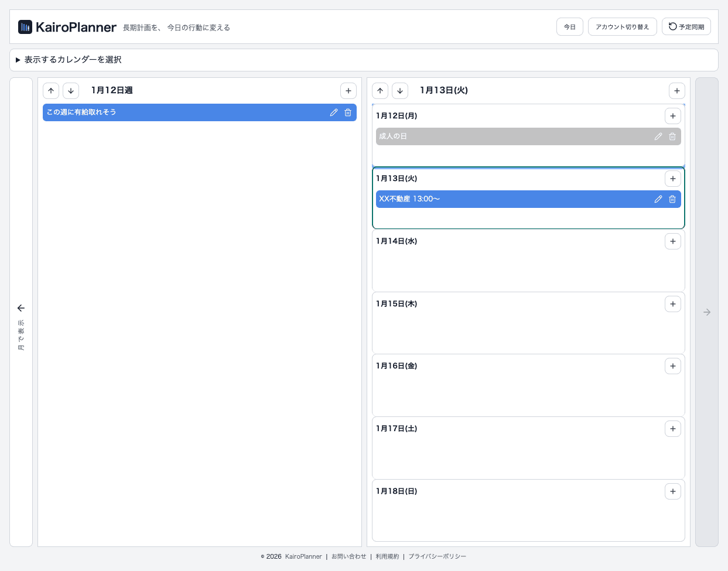Go to next week with down arrow
The width and height of the screenshot is (728, 571).
click(x=70, y=90)
